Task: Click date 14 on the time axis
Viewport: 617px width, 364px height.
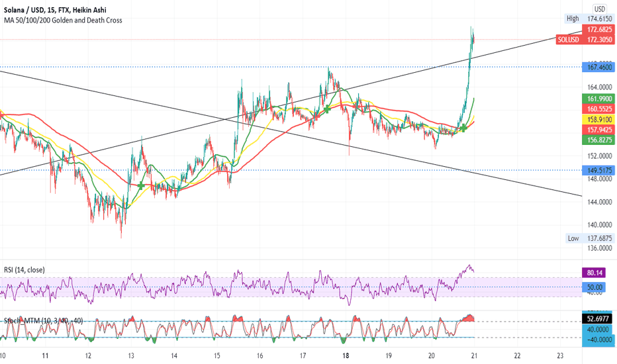Action: coord(174,356)
